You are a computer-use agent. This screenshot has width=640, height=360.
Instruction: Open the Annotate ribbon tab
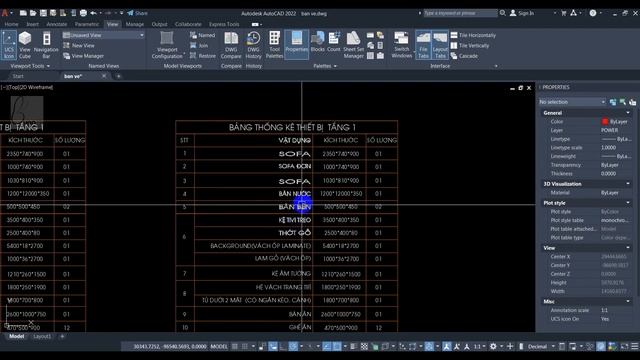click(57, 24)
